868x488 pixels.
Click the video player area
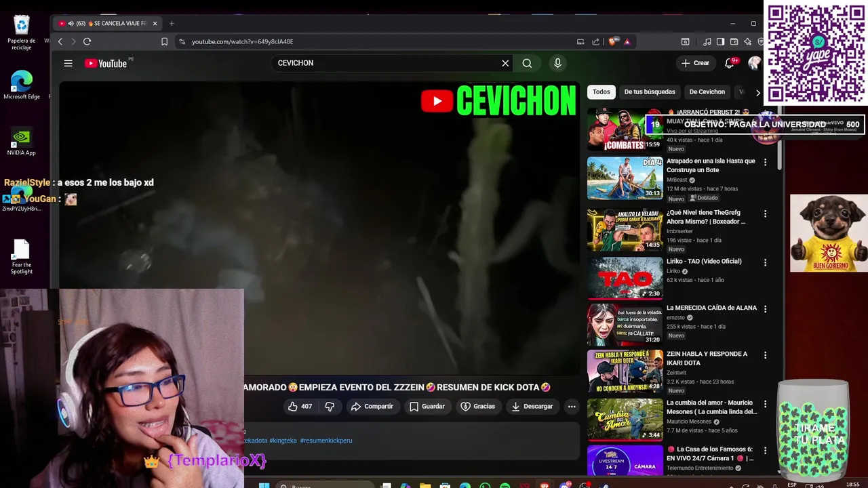tap(319, 228)
